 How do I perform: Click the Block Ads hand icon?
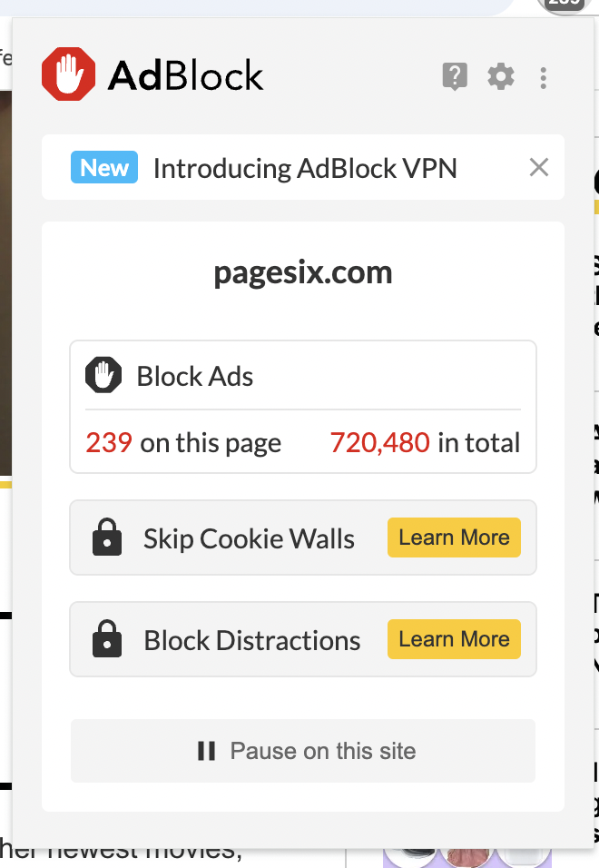[103, 376]
